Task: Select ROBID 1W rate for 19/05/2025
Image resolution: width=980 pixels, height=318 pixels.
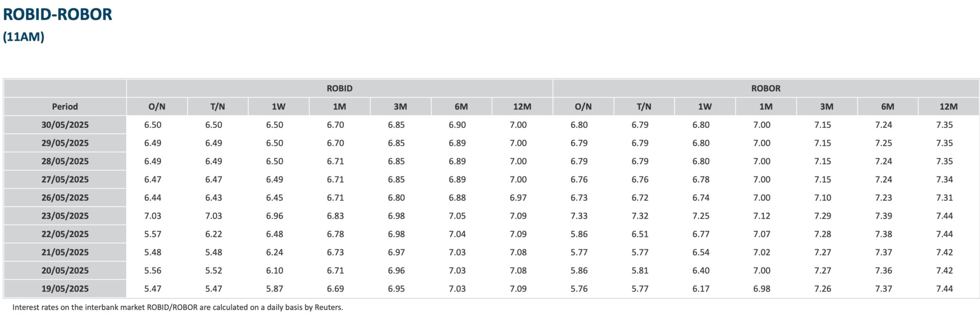Action: point(275,288)
